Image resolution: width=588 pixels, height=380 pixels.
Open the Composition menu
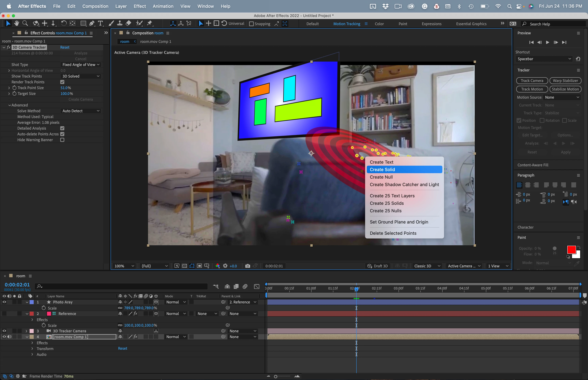(95, 6)
